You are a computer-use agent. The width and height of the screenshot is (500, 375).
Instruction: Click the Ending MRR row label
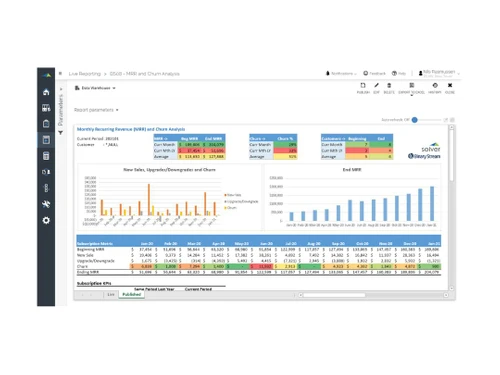[88, 272]
